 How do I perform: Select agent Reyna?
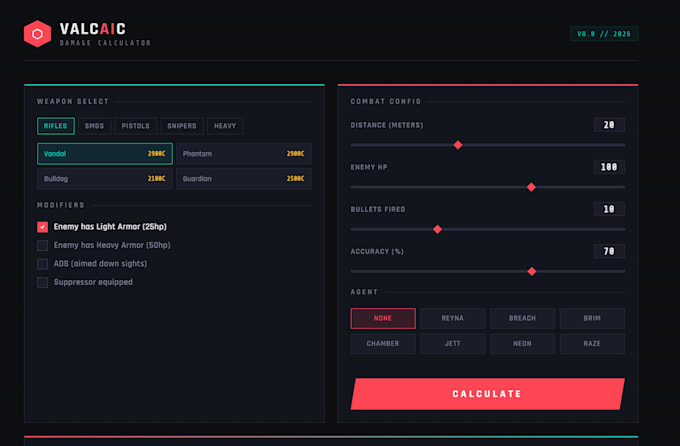[452, 318]
